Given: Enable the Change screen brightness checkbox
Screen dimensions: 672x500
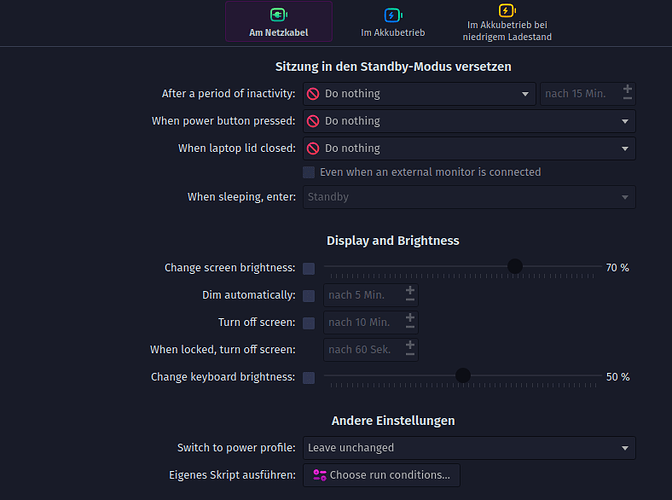Looking at the screenshot, I should 309,268.
